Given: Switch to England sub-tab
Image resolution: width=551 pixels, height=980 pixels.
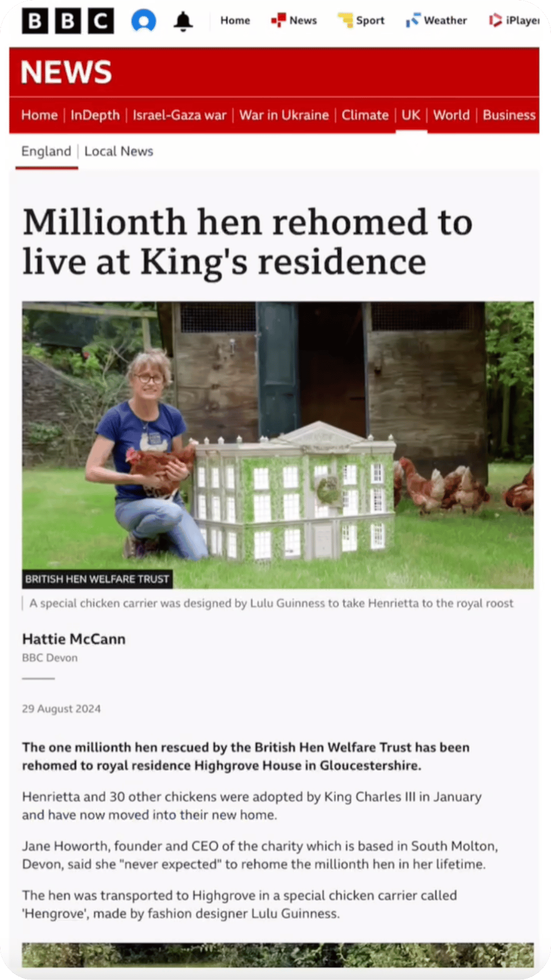Looking at the screenshot, I should (46, 152).
